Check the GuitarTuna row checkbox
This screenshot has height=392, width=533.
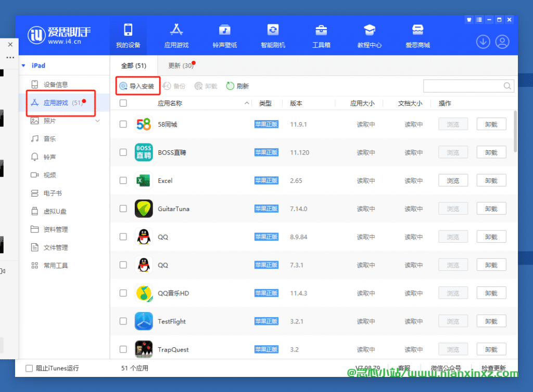click(123, 208)
